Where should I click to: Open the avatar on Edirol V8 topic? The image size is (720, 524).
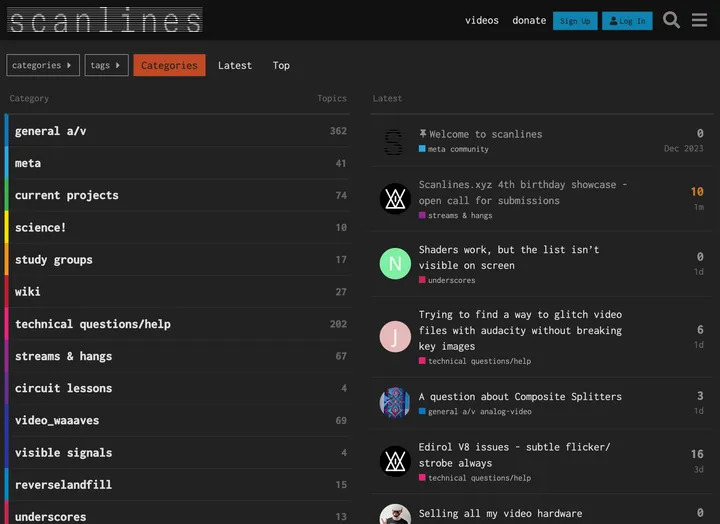click(395, 461)
